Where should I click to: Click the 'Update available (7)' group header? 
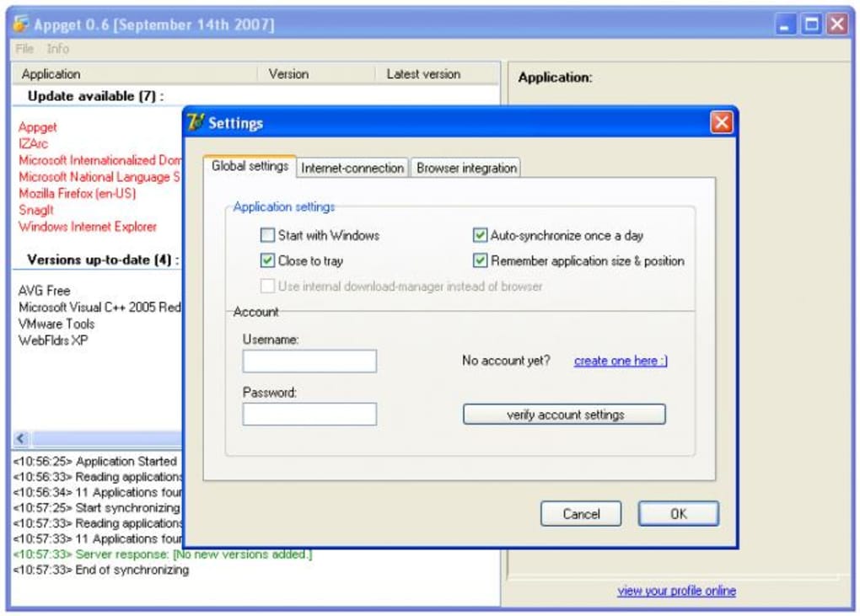(95, 96)
